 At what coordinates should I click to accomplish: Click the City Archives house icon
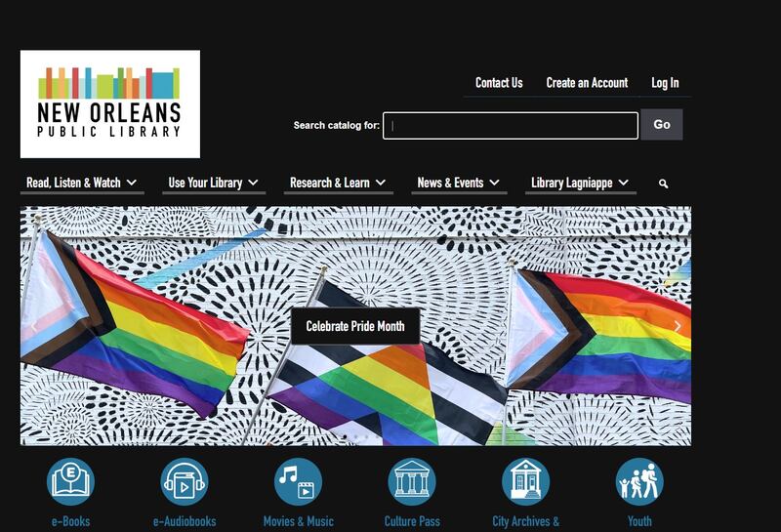tap(525, 481)
